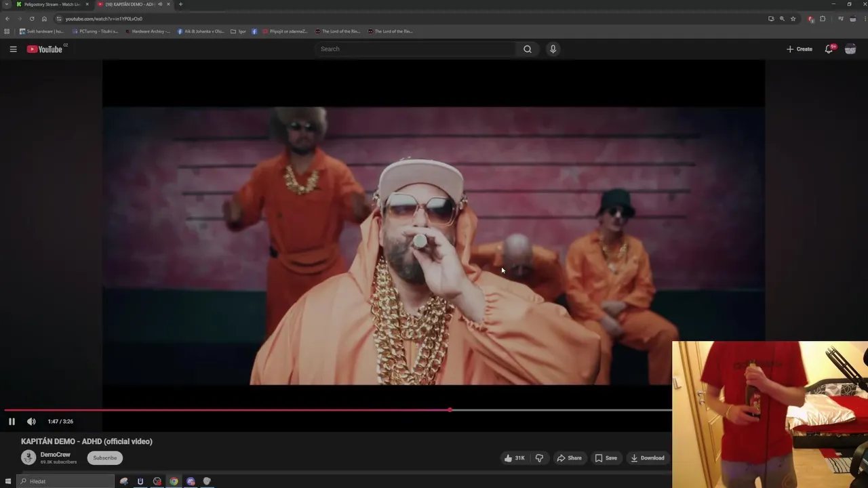The image size is (868, 488).
Task: Focus the YouTube search field
Action: (x=415, y=49)
